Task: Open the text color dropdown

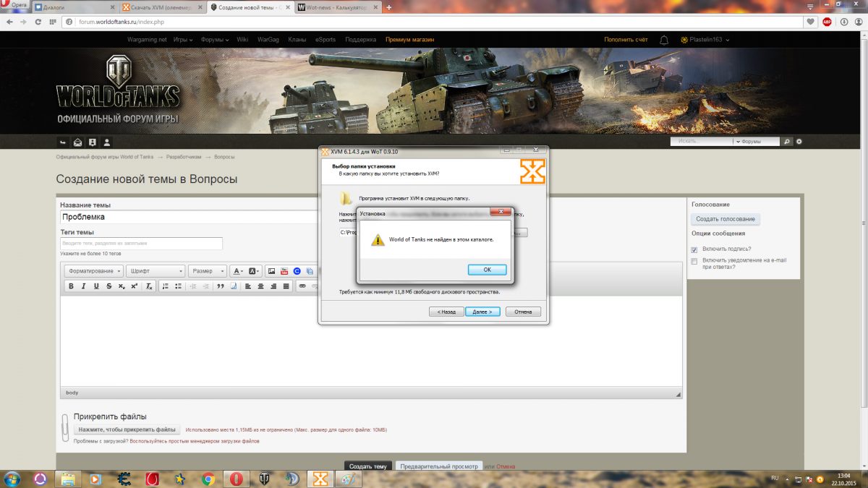Action: 237,271
